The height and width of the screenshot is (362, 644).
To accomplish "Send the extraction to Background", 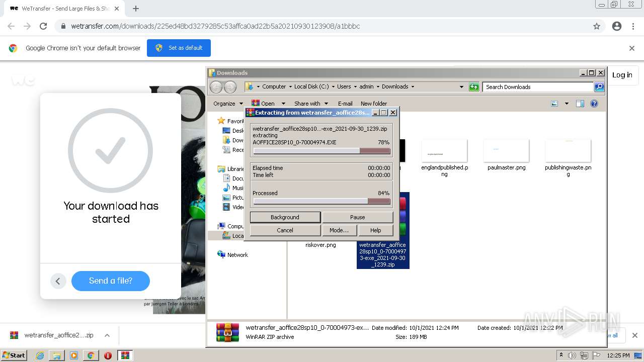I will click(285, 217).
